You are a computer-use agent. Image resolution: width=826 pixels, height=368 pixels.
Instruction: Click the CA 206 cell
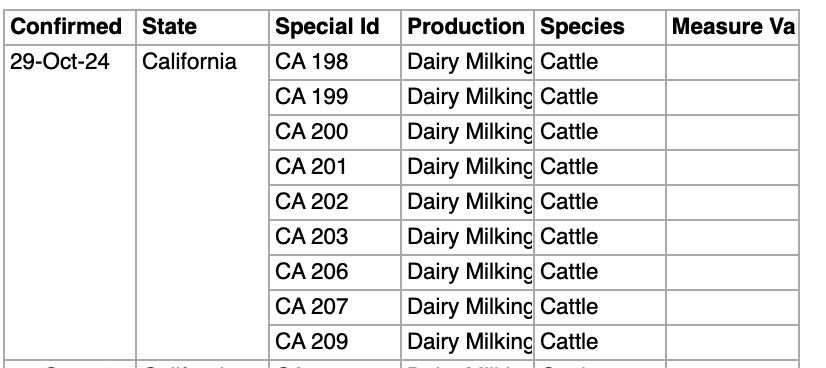click(335, 272)
